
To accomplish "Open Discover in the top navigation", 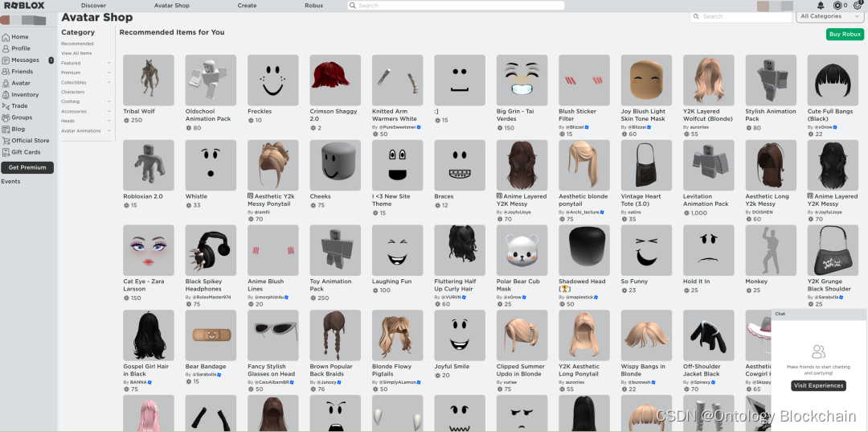I will (93, 6).
